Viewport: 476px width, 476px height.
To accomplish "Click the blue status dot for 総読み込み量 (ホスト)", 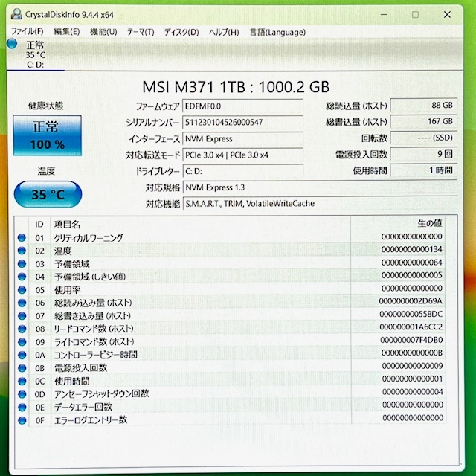I will click(x=22, y=303).
